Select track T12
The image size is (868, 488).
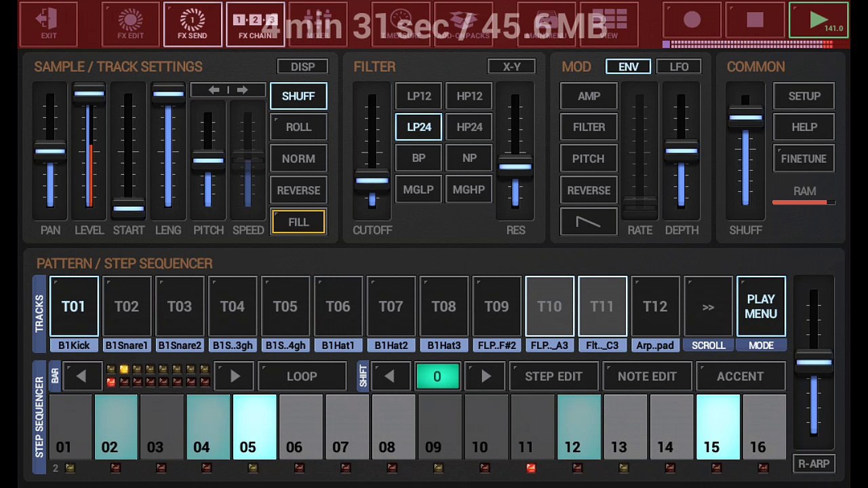[x=655, y=306]
